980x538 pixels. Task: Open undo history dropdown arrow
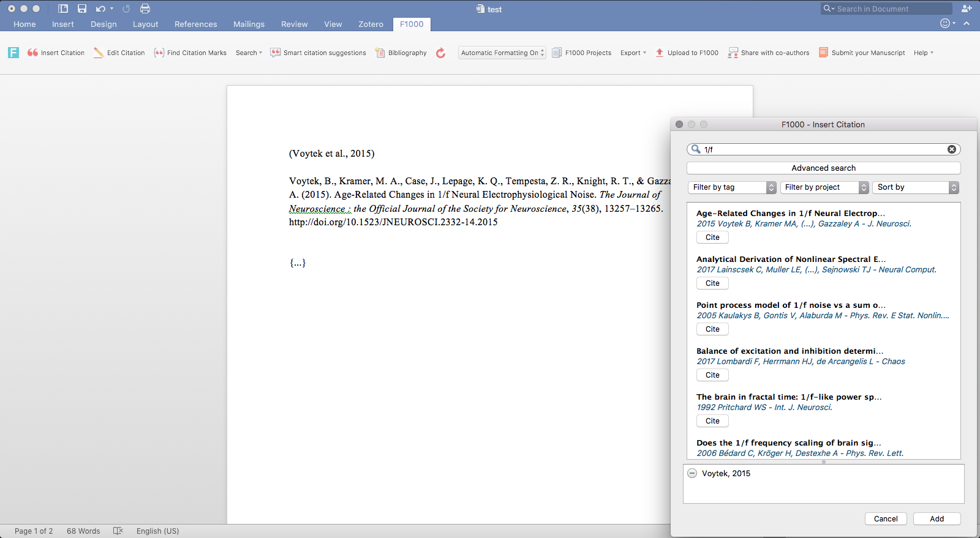(111, 9)
